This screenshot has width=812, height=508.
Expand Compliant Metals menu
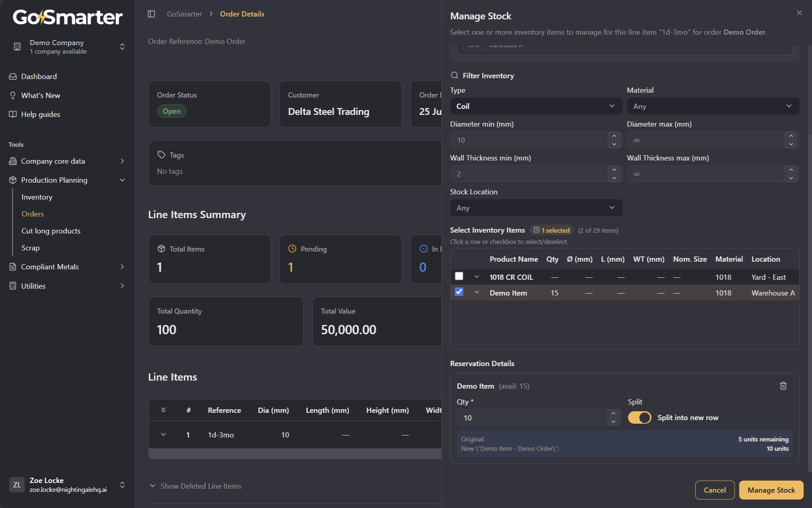(x=122, y=267)
